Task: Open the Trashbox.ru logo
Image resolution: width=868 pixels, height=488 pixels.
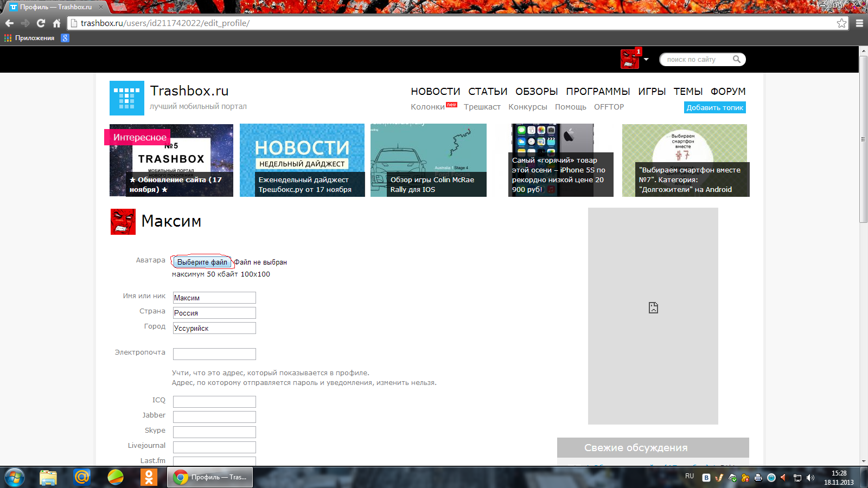Action: pyautogui.click(x=127, y=98)
